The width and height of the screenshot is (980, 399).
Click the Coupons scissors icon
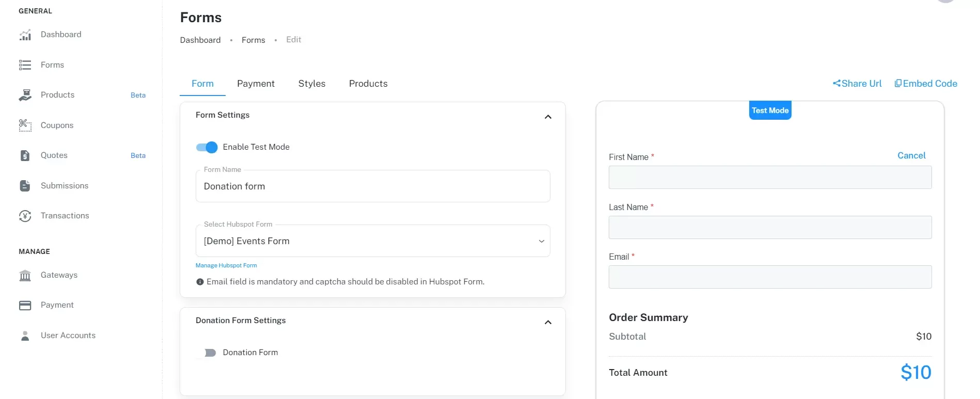click(x=25, y=125)
